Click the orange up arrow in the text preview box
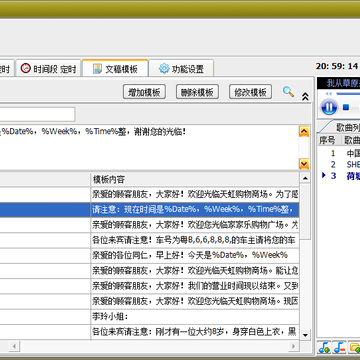This screenshot has height=360, width=360. point(304,131)
